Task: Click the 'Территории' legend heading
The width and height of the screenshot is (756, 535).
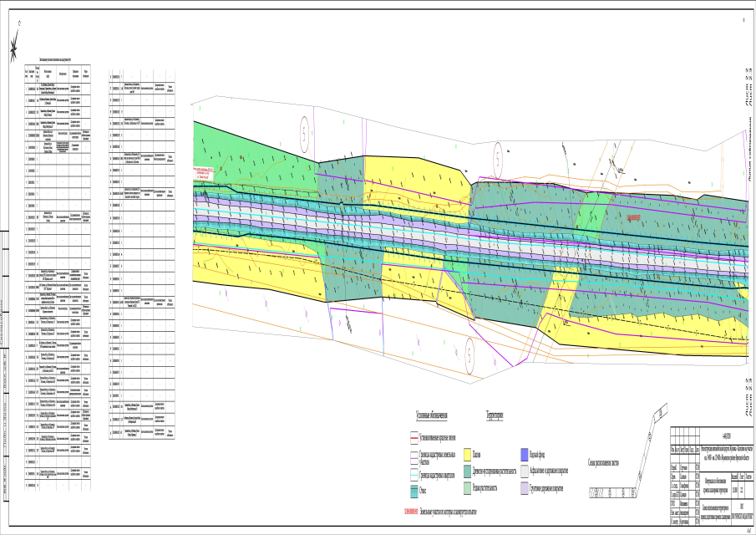Action: (x=493, y=415)
